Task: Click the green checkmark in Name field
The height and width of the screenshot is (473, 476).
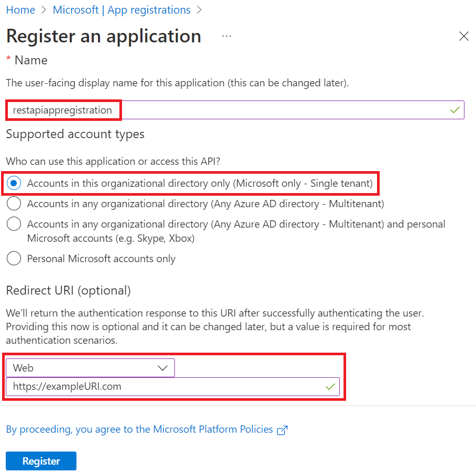Action: click(x=455, y=110)
